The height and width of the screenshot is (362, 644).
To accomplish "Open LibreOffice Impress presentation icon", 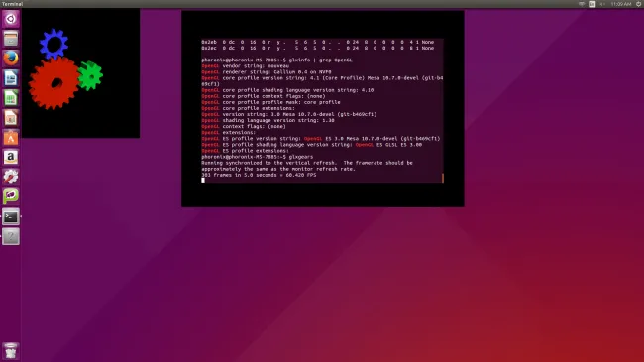I will click(x=11, y=118).
